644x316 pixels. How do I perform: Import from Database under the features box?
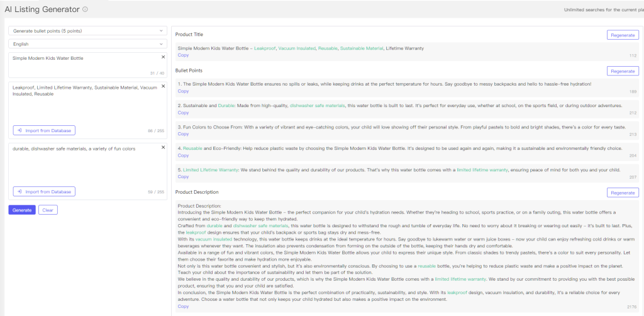click(45, 191)
